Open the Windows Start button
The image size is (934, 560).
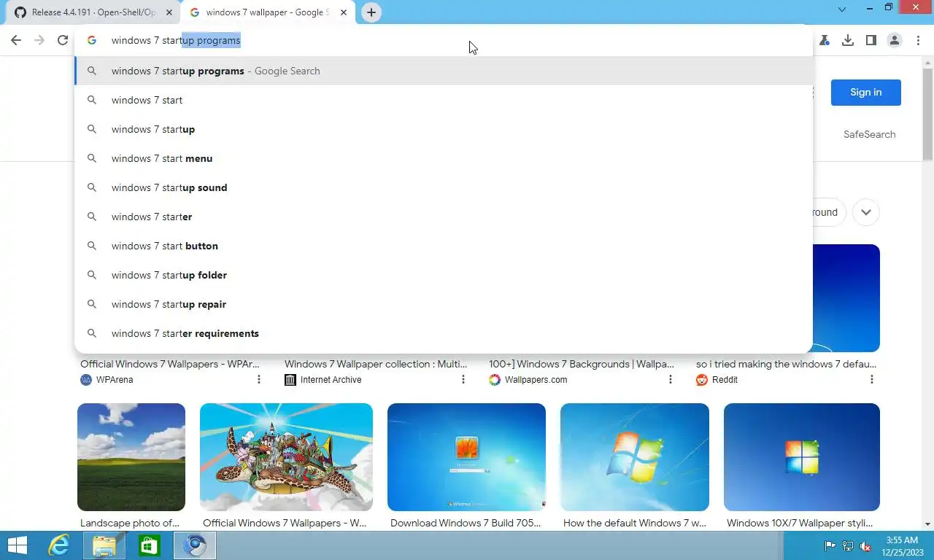[17, 545]
